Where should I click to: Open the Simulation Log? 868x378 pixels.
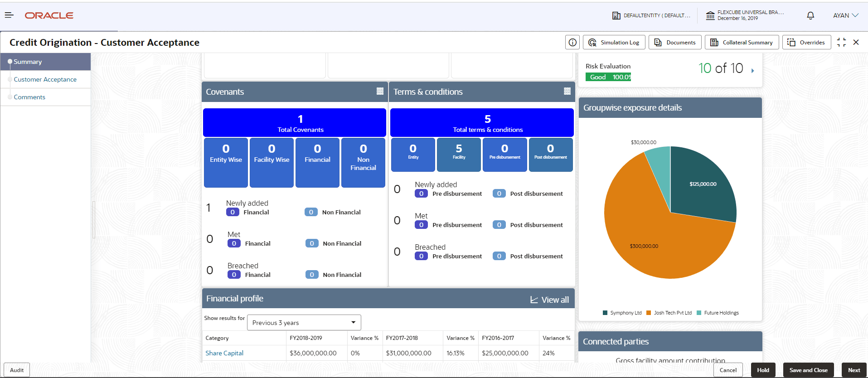tap(614, 42)
